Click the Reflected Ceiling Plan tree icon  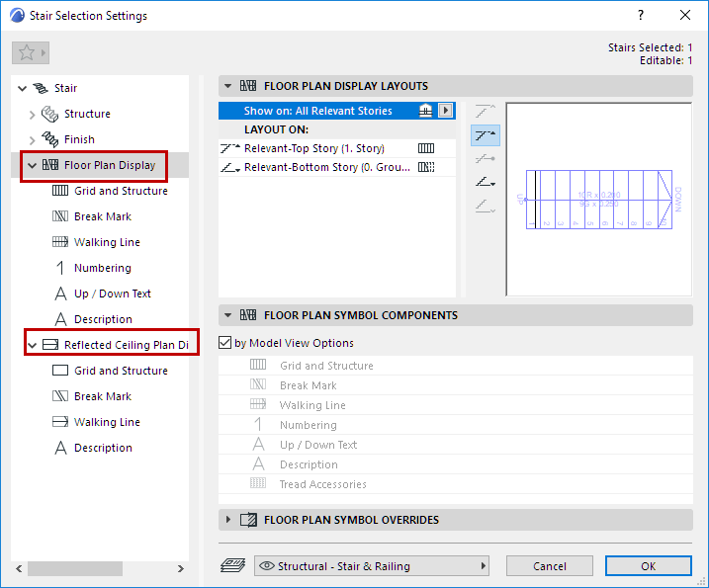click(x=50, y=345)
